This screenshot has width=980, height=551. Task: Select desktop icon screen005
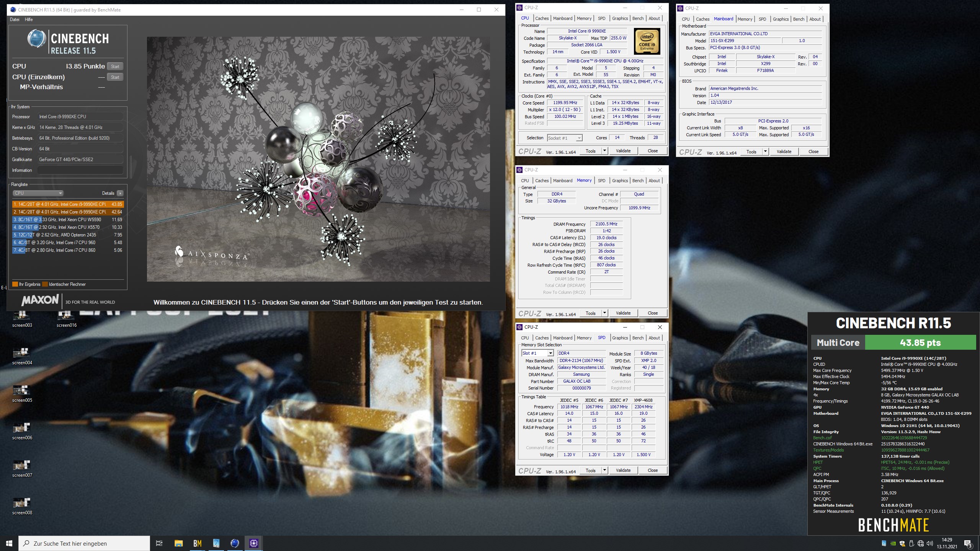[22, 393]
